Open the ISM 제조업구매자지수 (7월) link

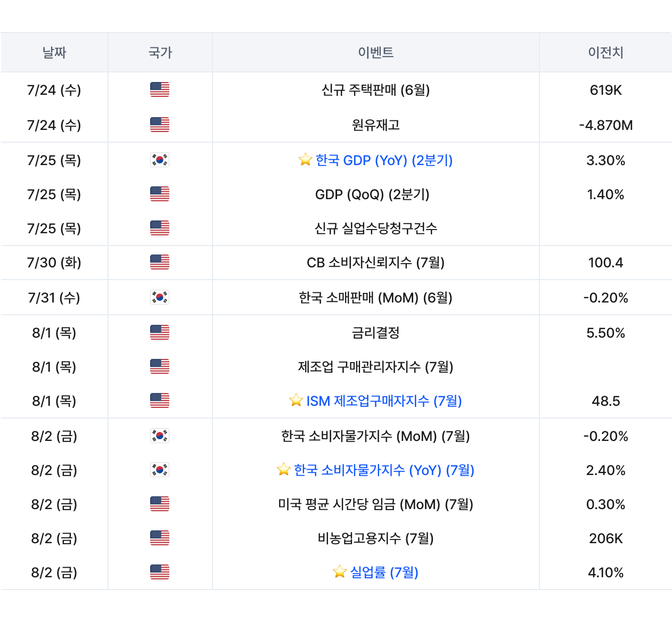point(384,401)
